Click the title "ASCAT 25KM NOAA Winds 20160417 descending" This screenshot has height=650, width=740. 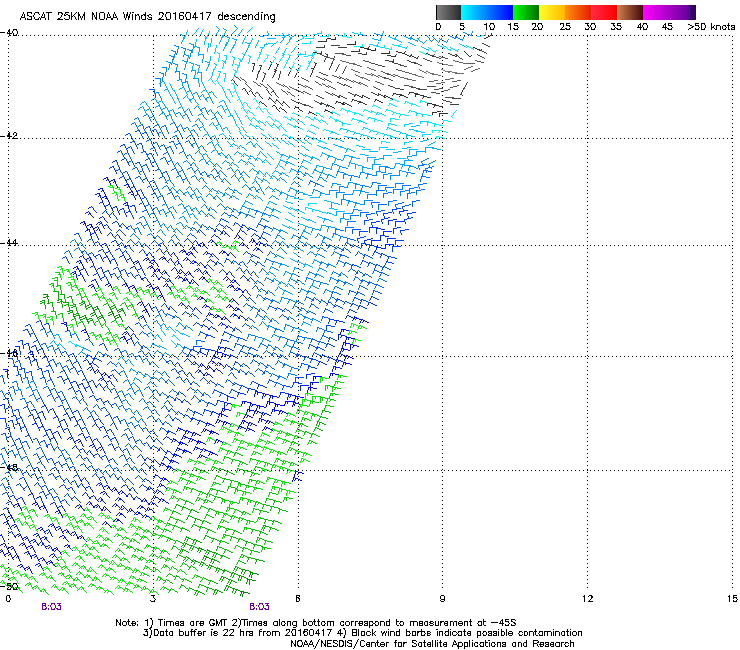[x=147, y=16]
